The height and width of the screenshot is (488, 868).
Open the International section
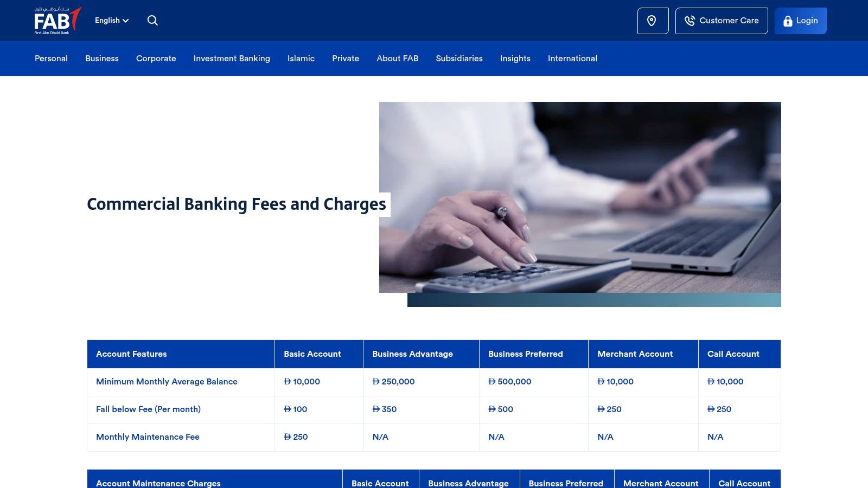click(572, 58)
